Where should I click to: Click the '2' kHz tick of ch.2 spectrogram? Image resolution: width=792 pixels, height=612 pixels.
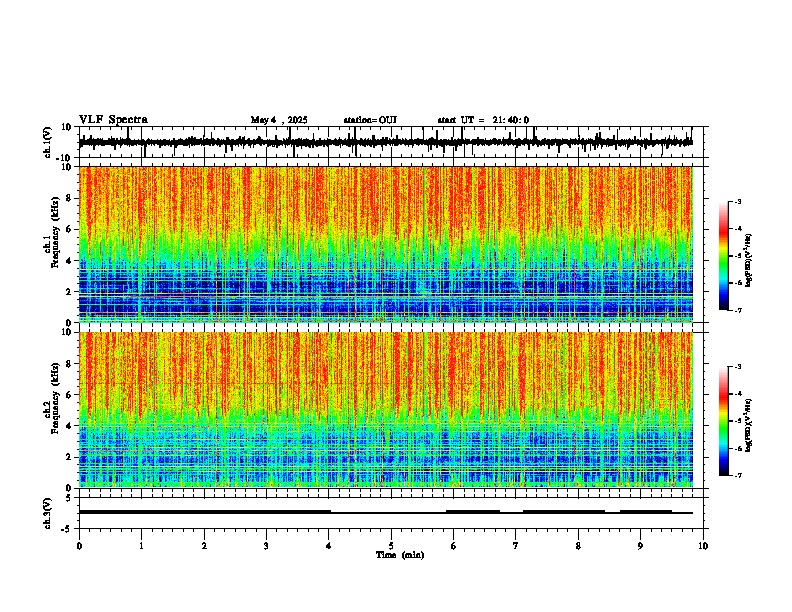(69, 457)
